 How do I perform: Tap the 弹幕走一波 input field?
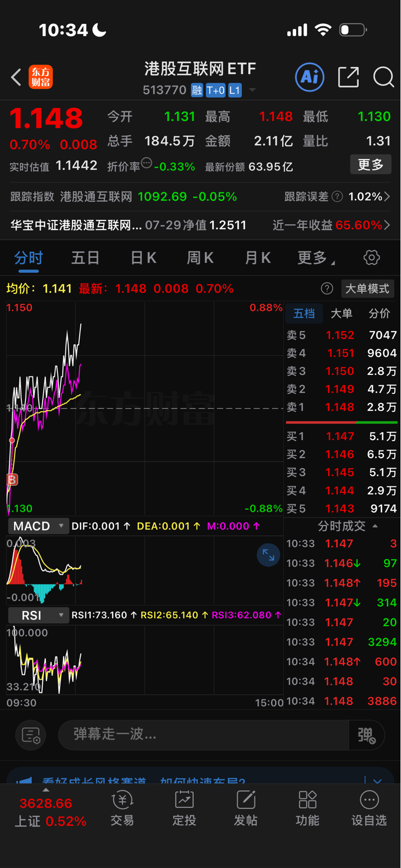coord(203,735)
